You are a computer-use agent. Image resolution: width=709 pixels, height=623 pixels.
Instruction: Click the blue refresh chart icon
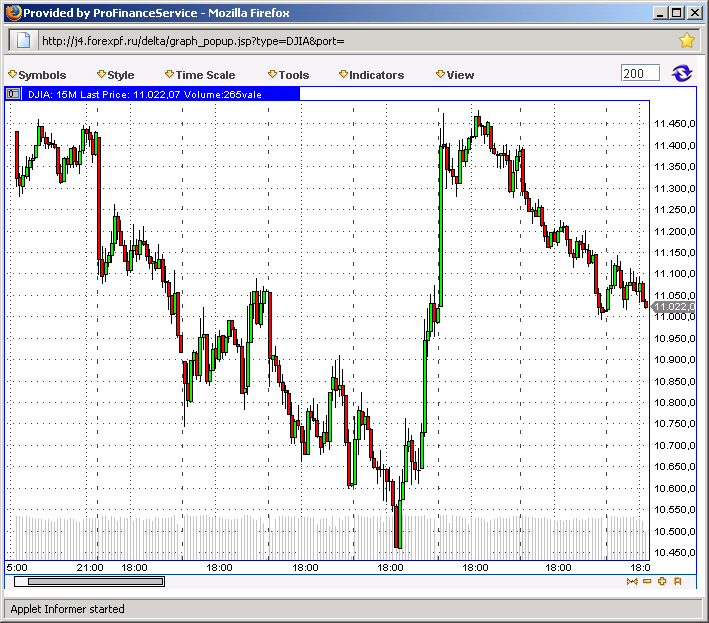point(681,73)
